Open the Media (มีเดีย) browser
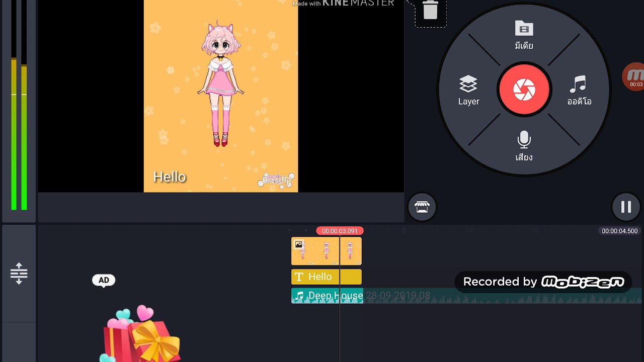Screen dimensions: 644x362 point(524,35)
